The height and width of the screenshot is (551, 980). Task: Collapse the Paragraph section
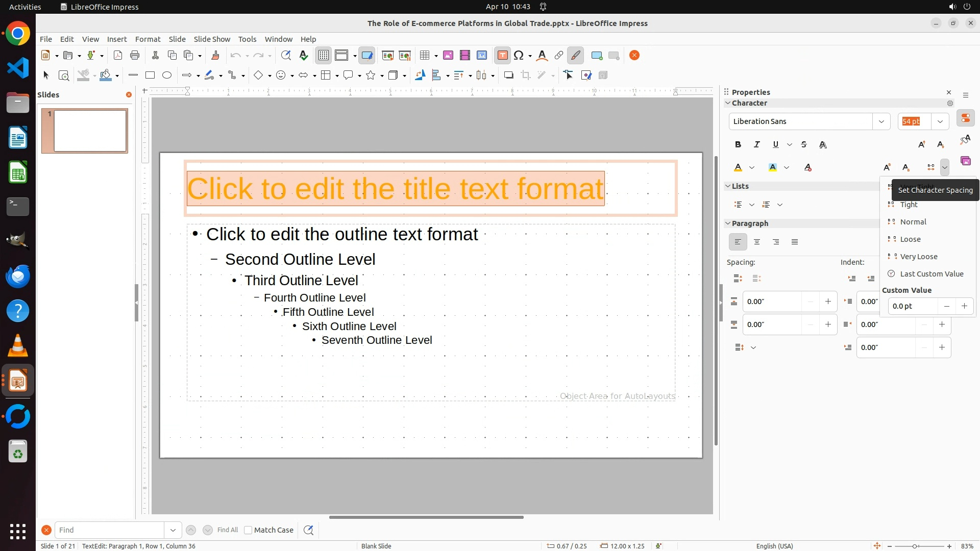click(728, 223)
